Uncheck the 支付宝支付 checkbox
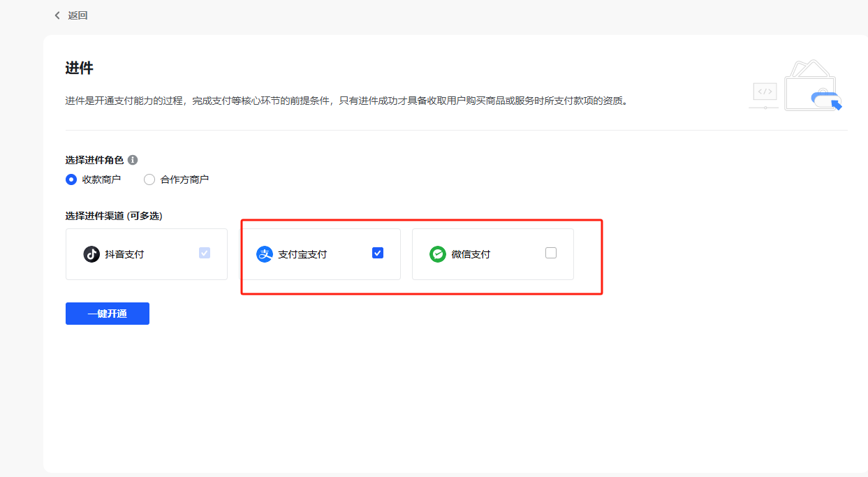Image resolution: width=868 pixels, height=477 pixels. [x=378, y=253]
